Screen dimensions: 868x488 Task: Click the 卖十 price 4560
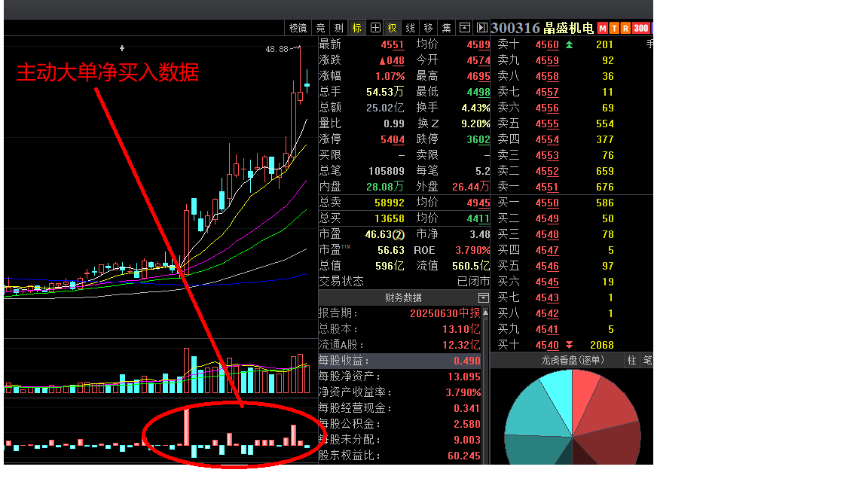(x=547, y=45)
